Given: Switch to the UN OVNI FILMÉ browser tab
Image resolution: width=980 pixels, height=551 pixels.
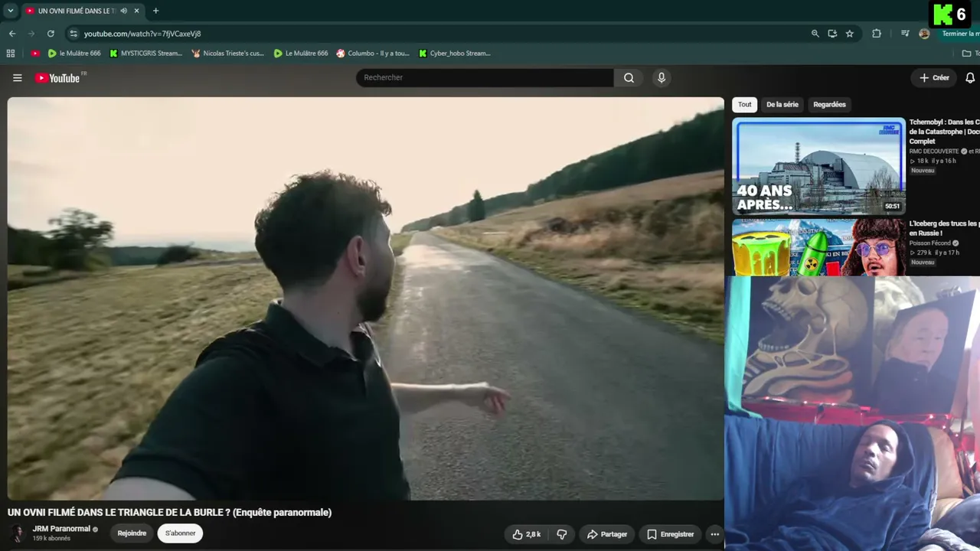Looking at the screenshot, I should 77,11.
